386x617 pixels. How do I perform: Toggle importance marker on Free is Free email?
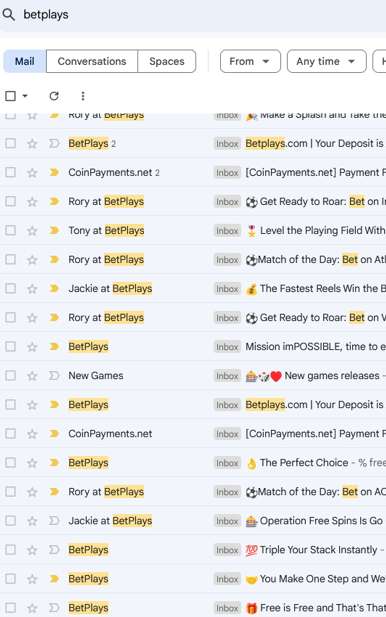[54, 608]
